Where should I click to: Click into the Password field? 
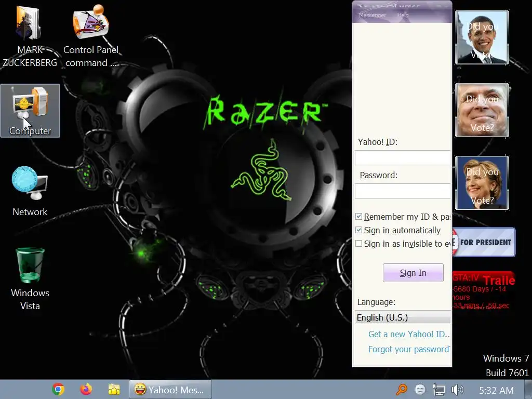(x=403, y=191)
